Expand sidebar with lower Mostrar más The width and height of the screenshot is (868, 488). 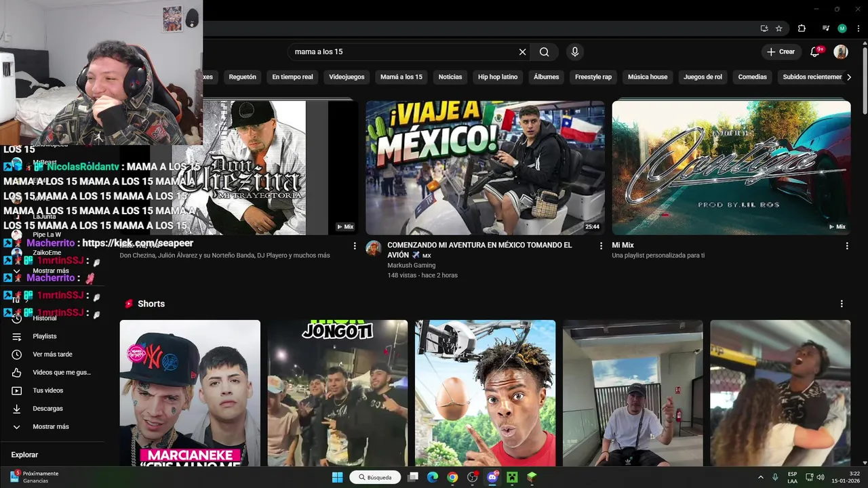point(51,427)
